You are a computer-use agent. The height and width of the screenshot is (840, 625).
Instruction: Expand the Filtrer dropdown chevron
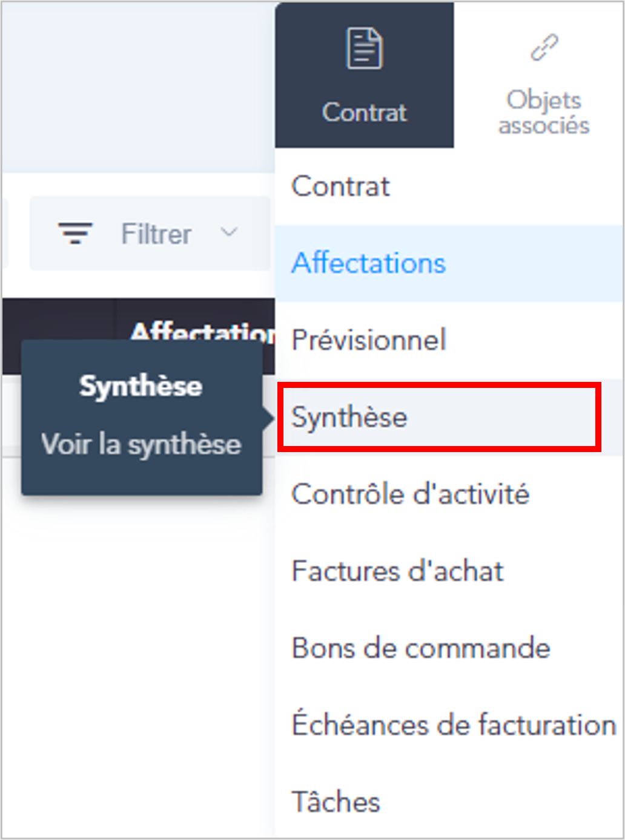(229, 232)
